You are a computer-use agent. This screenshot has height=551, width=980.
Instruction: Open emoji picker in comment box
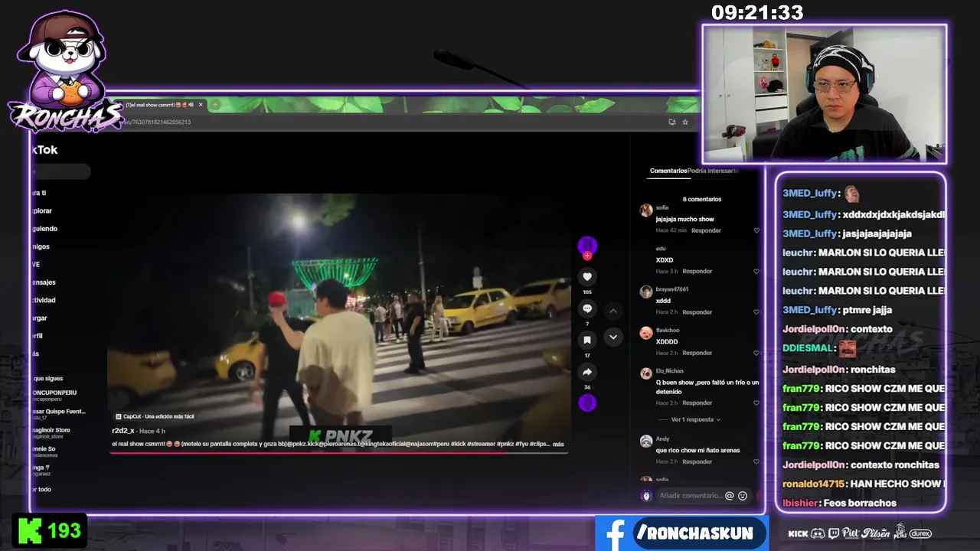pyautogui.click(x=743, y=496)
